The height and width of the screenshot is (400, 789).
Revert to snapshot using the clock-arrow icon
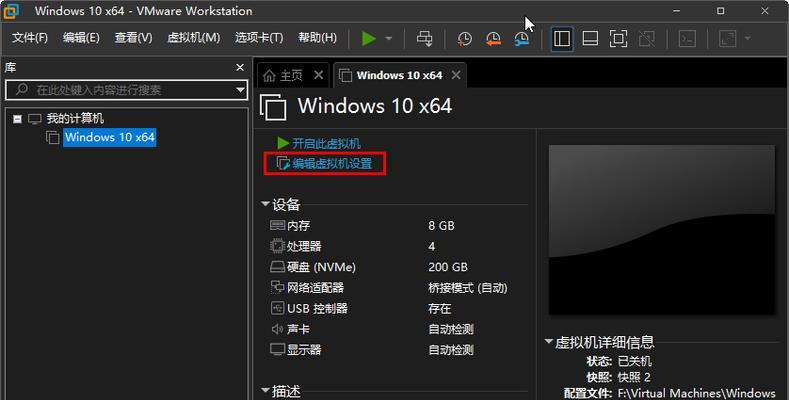[493, 39]
